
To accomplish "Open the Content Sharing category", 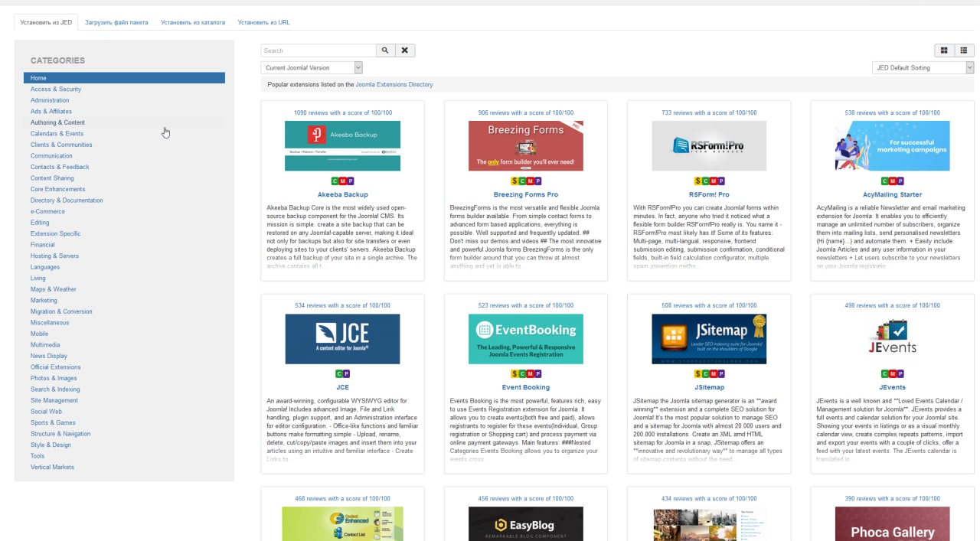I will tap(52, 178).
